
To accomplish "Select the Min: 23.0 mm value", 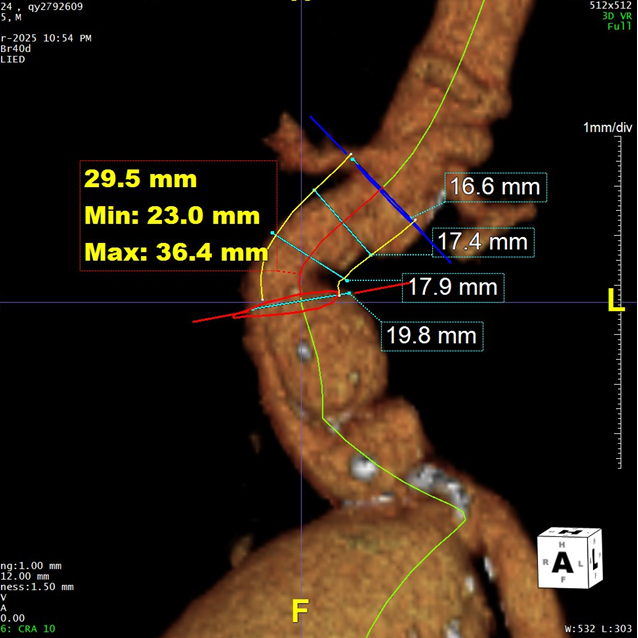I will pos(172,215).
